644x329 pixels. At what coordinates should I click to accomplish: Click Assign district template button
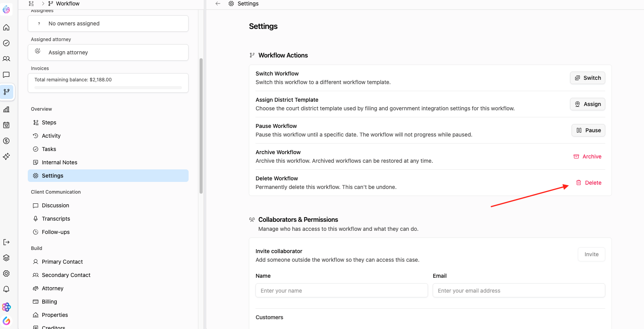(588, 104)
